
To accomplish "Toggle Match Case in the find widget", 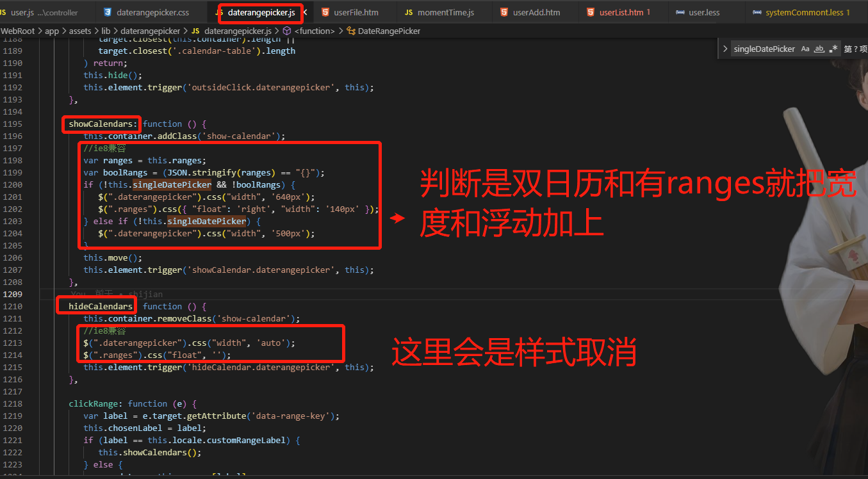I will pos(805,49).
